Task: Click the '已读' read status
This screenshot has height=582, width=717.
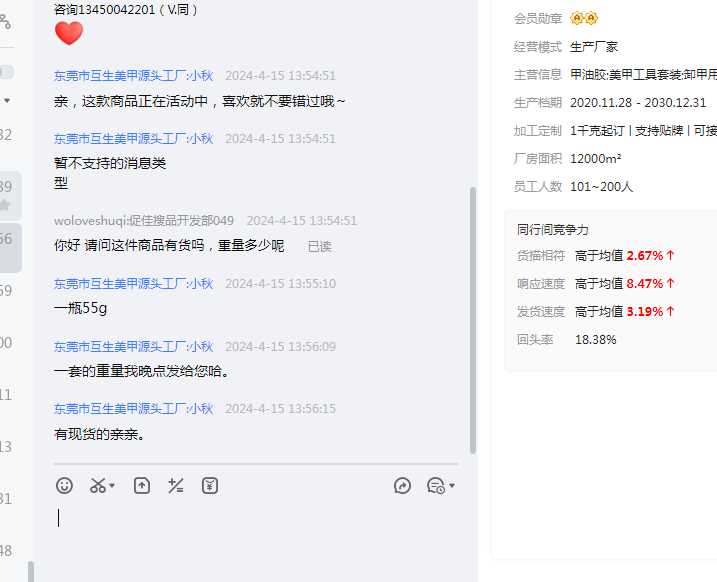Action: pos(320,247)
